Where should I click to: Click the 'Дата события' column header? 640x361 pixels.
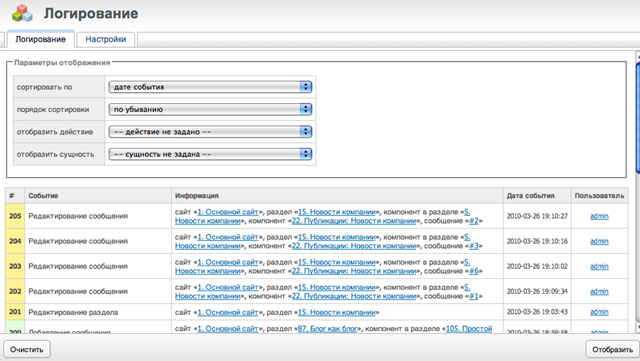tap(537, 196)
